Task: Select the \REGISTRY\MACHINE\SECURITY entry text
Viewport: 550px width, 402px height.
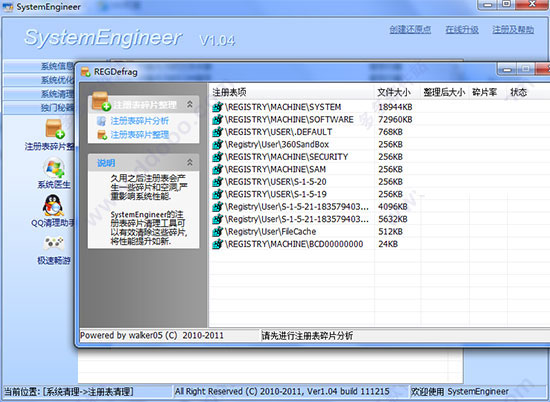Action: click(x=287, y=157)
